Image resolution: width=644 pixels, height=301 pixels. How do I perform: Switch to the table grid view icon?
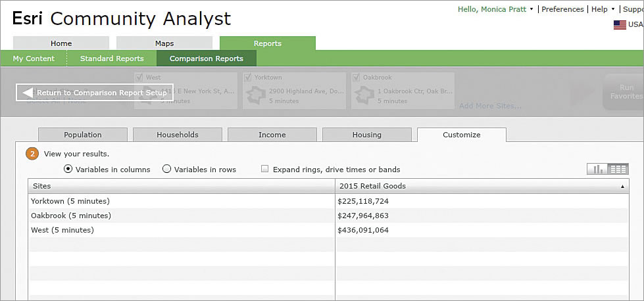tap(618, 169)
